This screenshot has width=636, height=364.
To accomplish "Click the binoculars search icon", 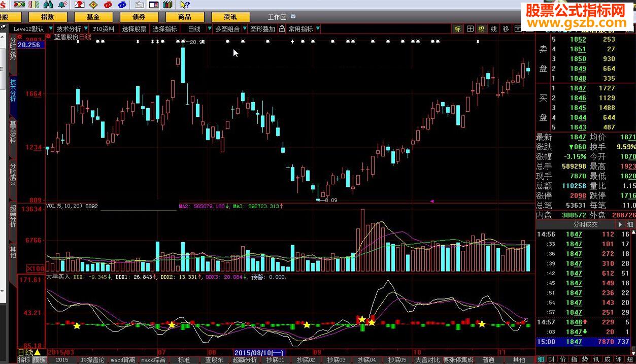I will (48, 5).
